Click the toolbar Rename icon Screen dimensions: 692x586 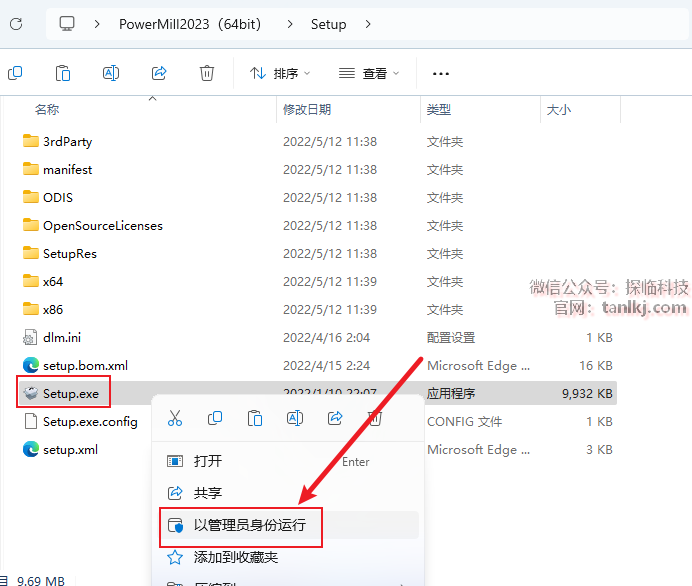pos(111,73)
